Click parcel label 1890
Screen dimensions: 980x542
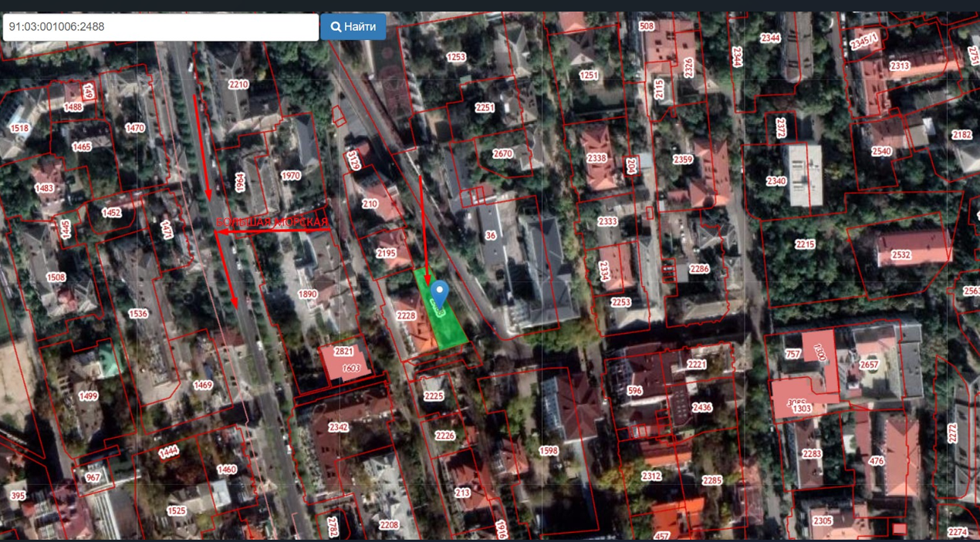tap(308, 295)
